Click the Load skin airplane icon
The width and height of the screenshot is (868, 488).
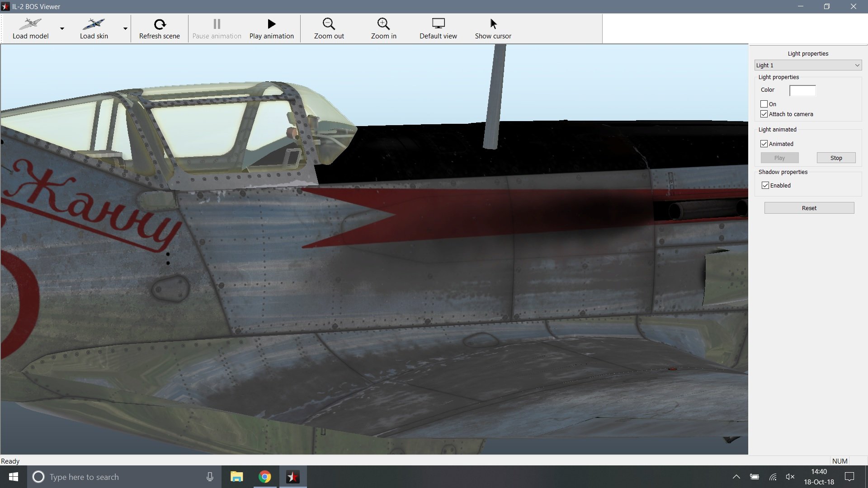(x=94, y=23)
